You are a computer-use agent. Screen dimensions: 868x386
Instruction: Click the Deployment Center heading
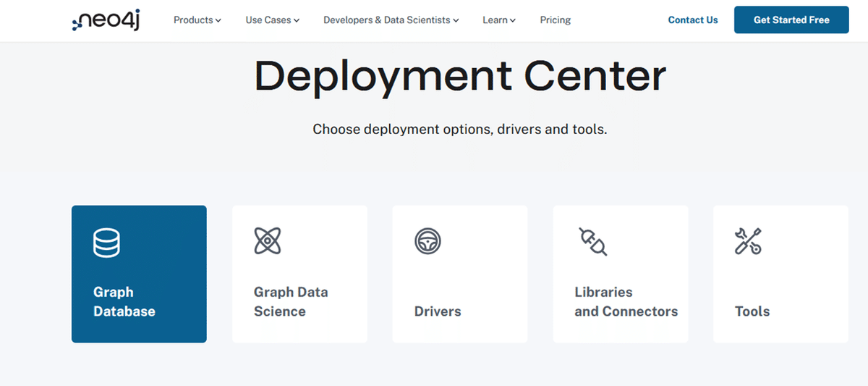pos(460,75)
